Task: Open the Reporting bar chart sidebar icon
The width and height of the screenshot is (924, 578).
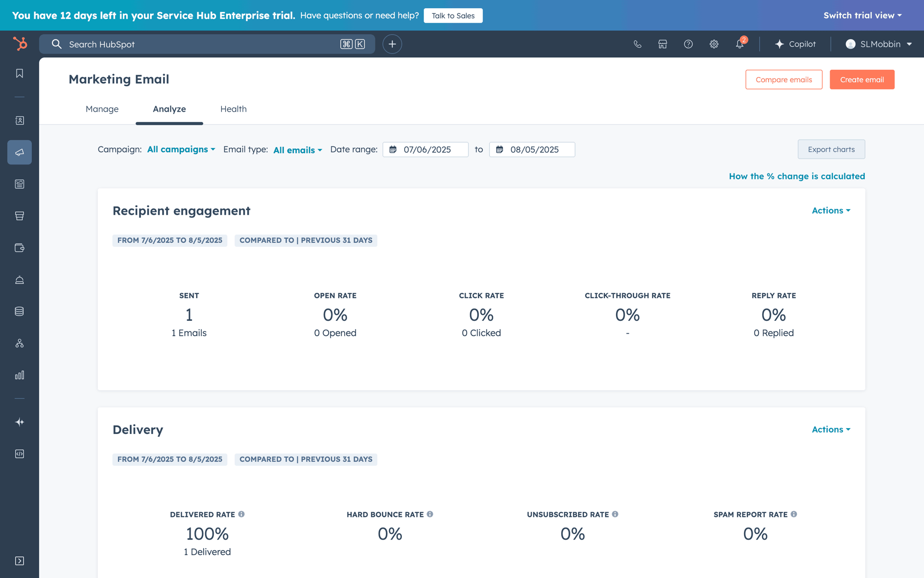Action: [x=19, y=375]
